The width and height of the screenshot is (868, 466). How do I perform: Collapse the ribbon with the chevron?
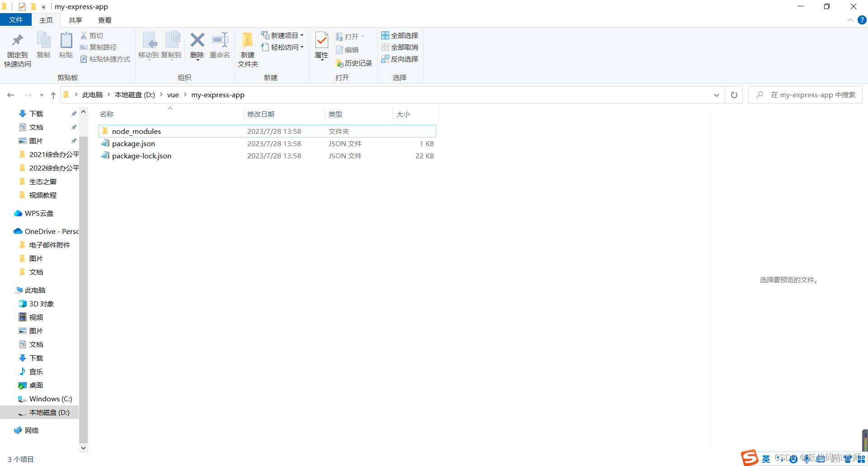pos(850,20)
